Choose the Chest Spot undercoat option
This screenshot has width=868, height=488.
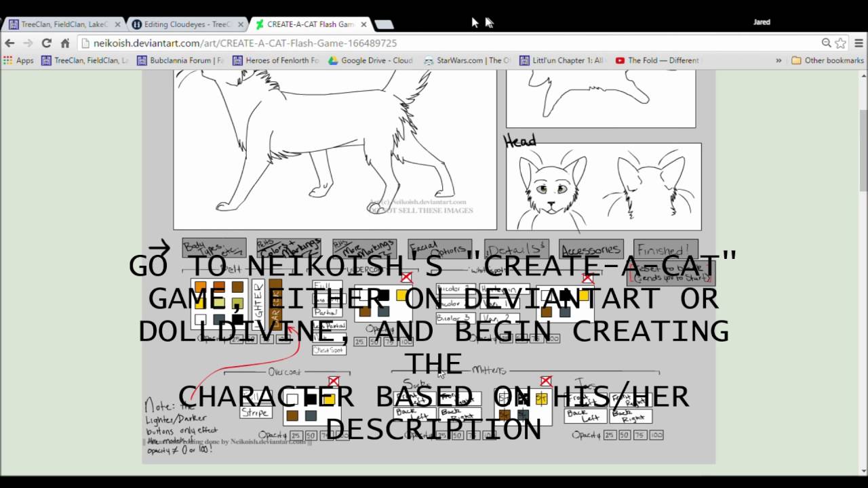click(329, 350)
